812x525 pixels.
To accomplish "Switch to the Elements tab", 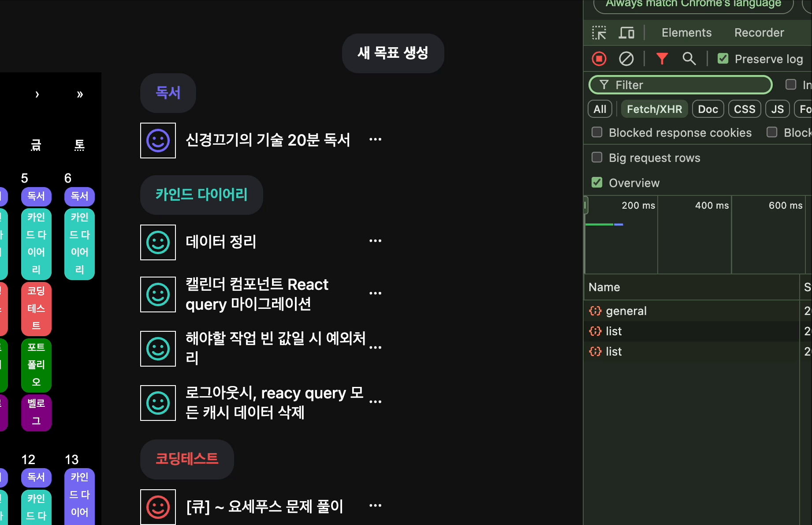I will (686, 33).
